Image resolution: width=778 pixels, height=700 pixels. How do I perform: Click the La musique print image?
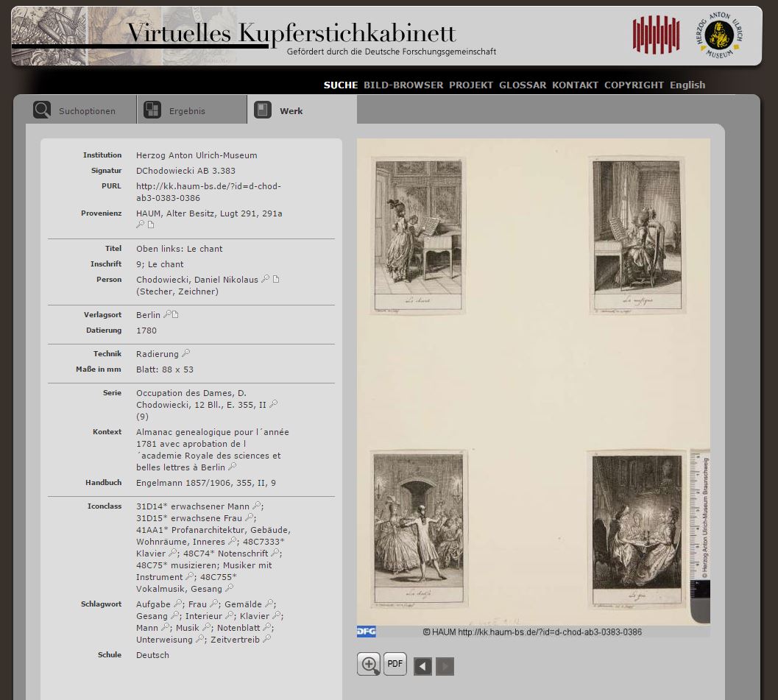[x=637, y=235]
